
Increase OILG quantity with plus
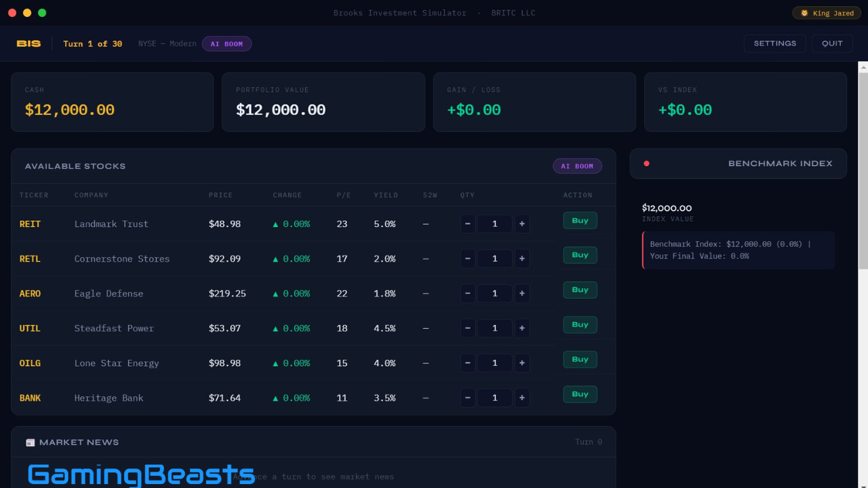click(521, 363)
